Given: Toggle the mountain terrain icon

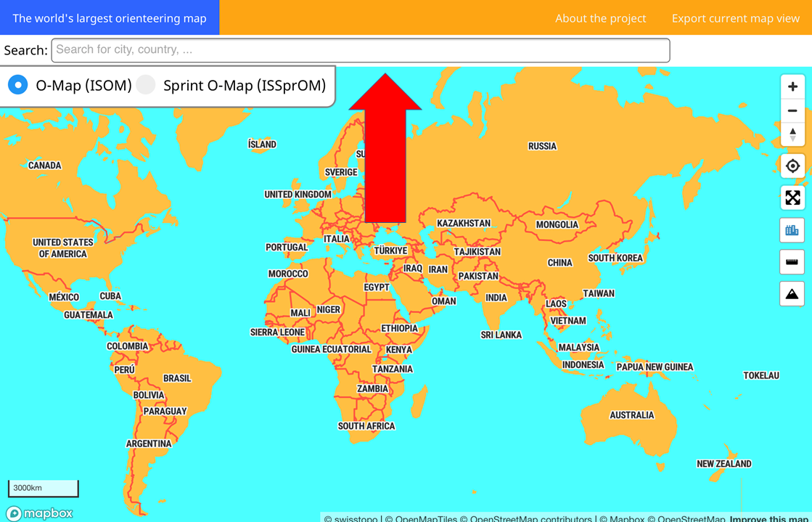Looking at the screenshot, I should pos(792,294).
